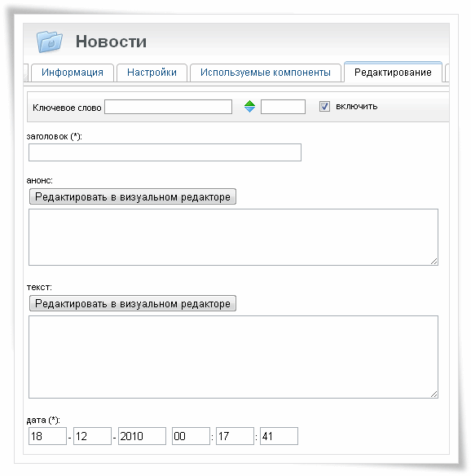Click the minutes field showing 17

click(235, 436)
